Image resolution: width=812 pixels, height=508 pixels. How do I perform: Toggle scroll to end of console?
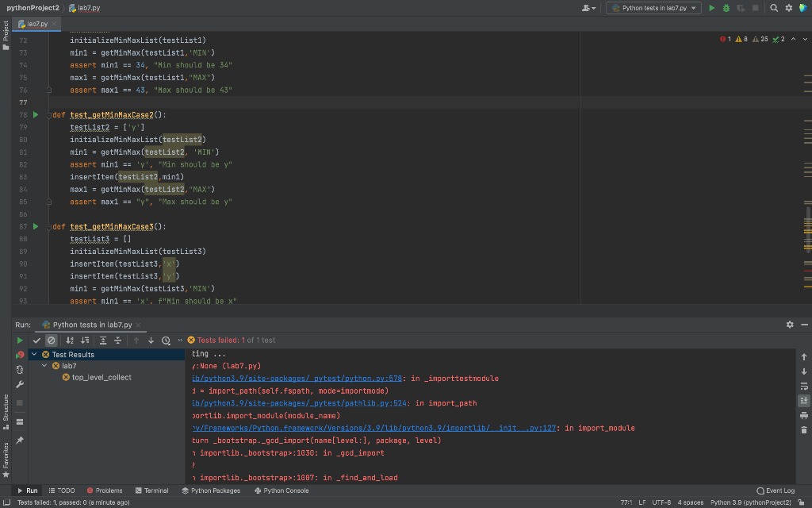tap(804, 401)
